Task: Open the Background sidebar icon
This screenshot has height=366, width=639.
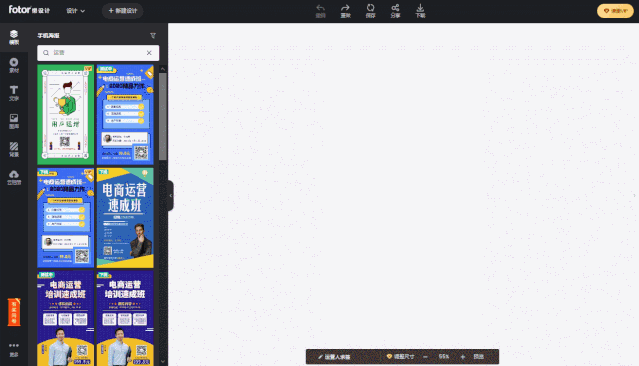Action: 14,149
